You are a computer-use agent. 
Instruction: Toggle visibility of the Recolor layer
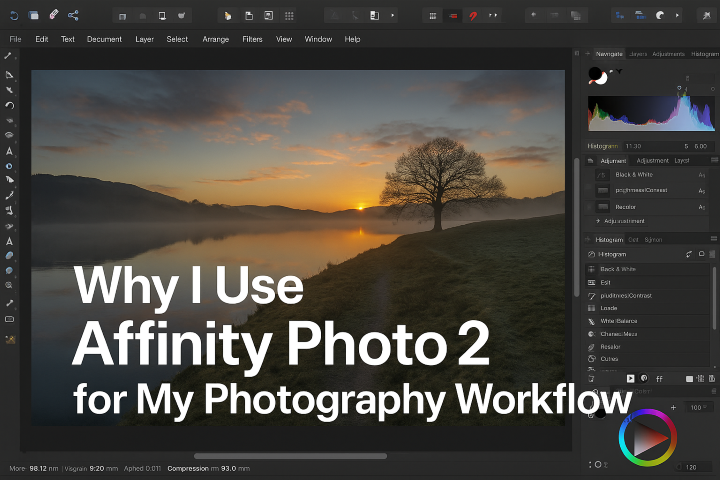(589, 207)
